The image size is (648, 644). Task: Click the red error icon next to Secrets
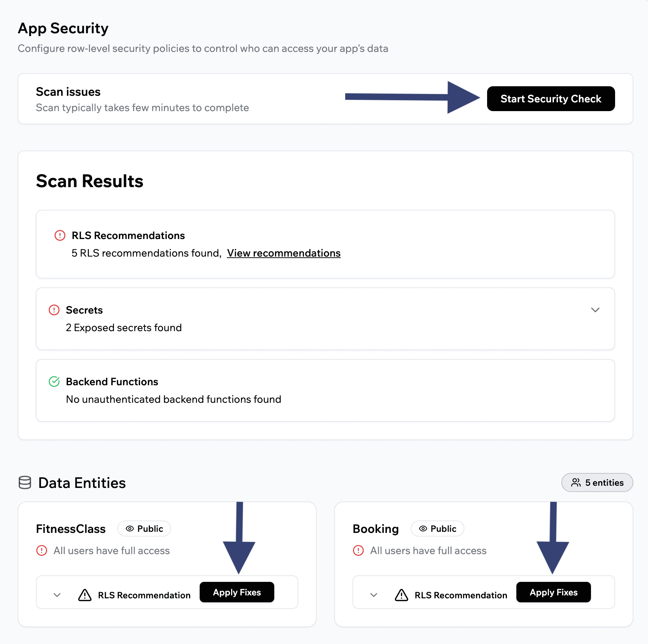tap(54, 310)
